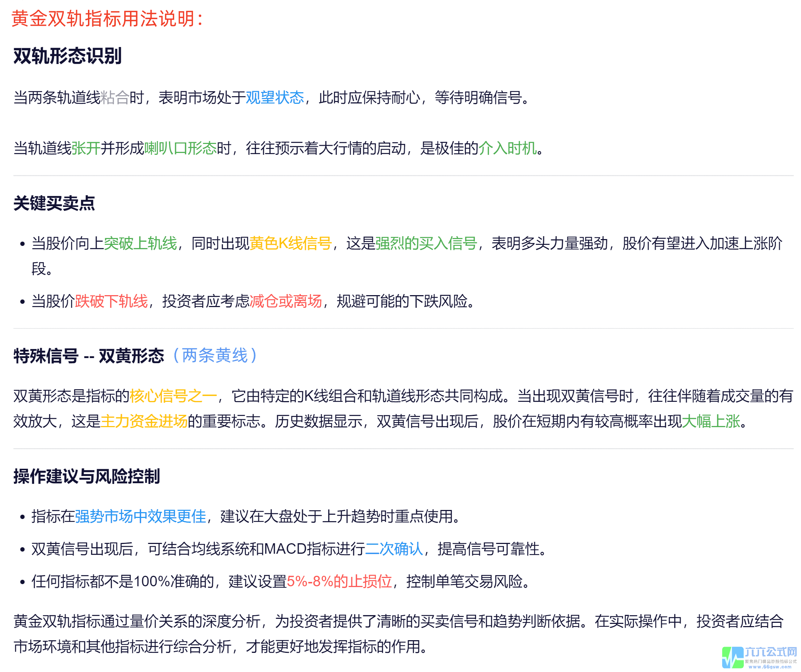Click the blue text (两条黄线)
This screenshot has width=801, height=672.
215,356
